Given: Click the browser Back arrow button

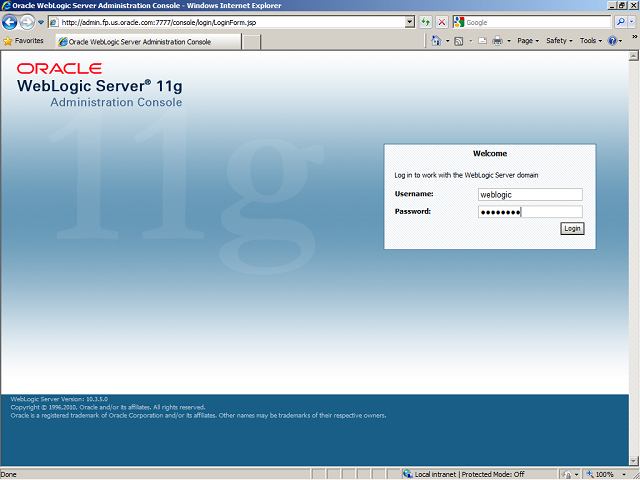Looking at the screenshot, I should 11,21.
